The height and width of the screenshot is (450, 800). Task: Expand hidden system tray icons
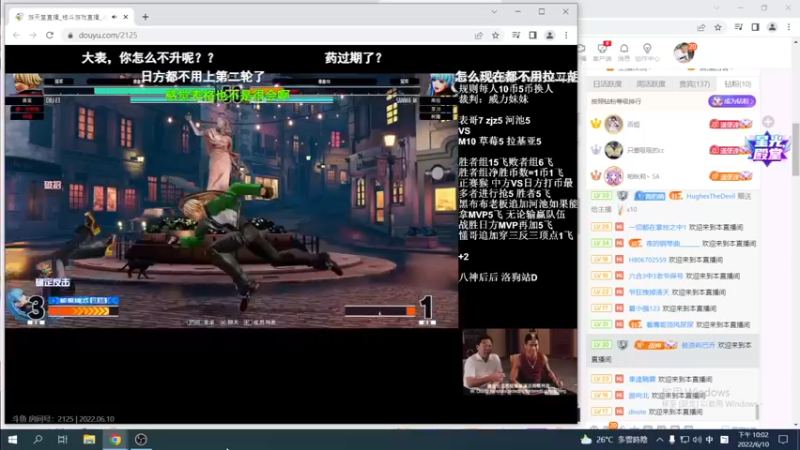tap(660, 440)
